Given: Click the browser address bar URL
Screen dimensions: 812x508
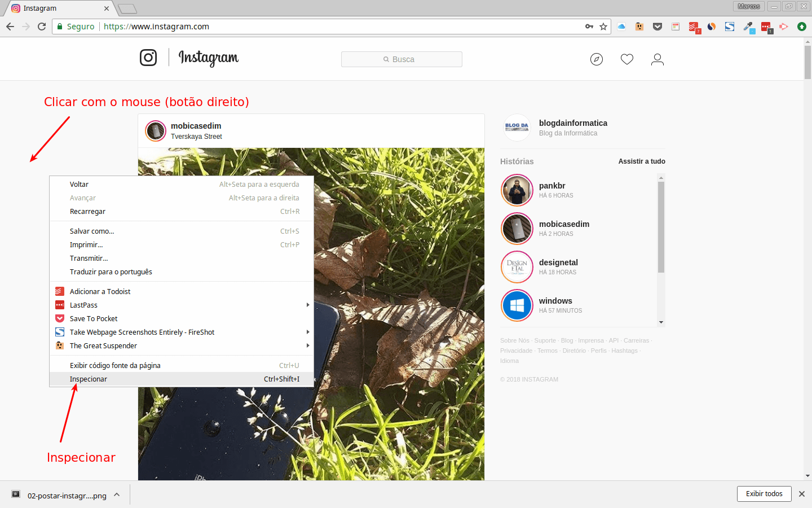Looking at the screenshot, I should 156,27.
